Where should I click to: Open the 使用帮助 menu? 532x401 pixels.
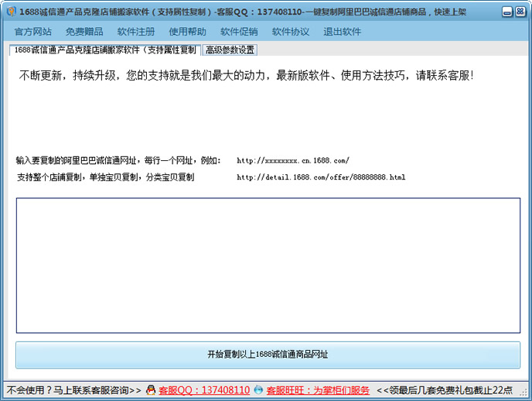(188, 32)
